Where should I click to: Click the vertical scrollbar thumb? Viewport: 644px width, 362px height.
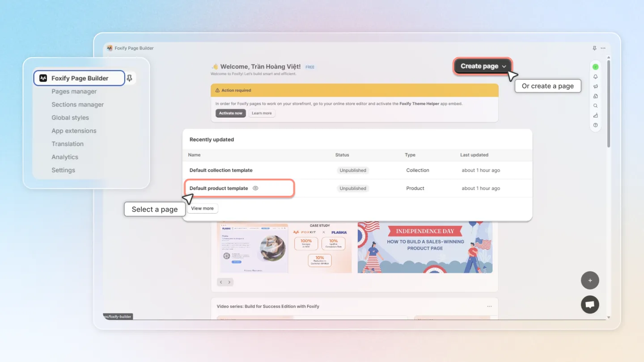tap(608, 103)
